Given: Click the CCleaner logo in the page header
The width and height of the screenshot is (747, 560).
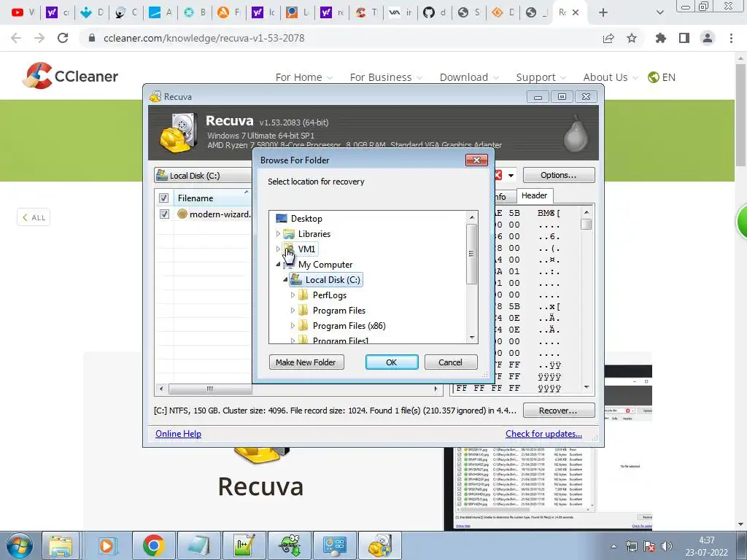Looking at the screenshot, I should 70,76.
